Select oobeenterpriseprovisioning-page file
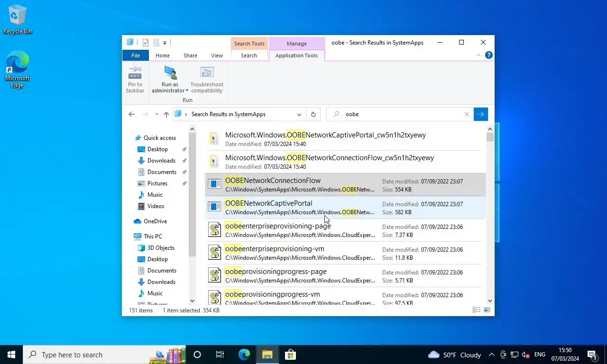This screenshot has width=607, height=364. click(345, 230)
